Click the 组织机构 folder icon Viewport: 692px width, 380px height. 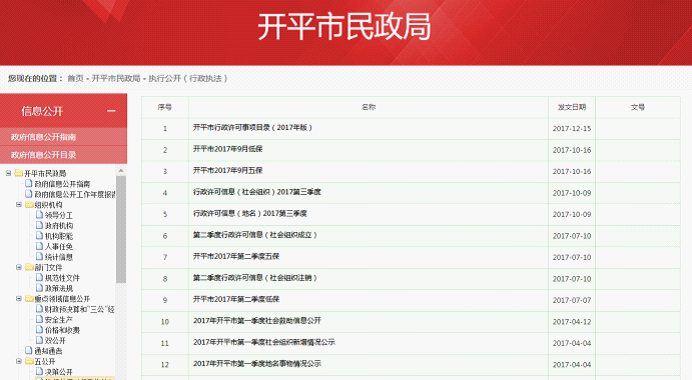[29, 204]
